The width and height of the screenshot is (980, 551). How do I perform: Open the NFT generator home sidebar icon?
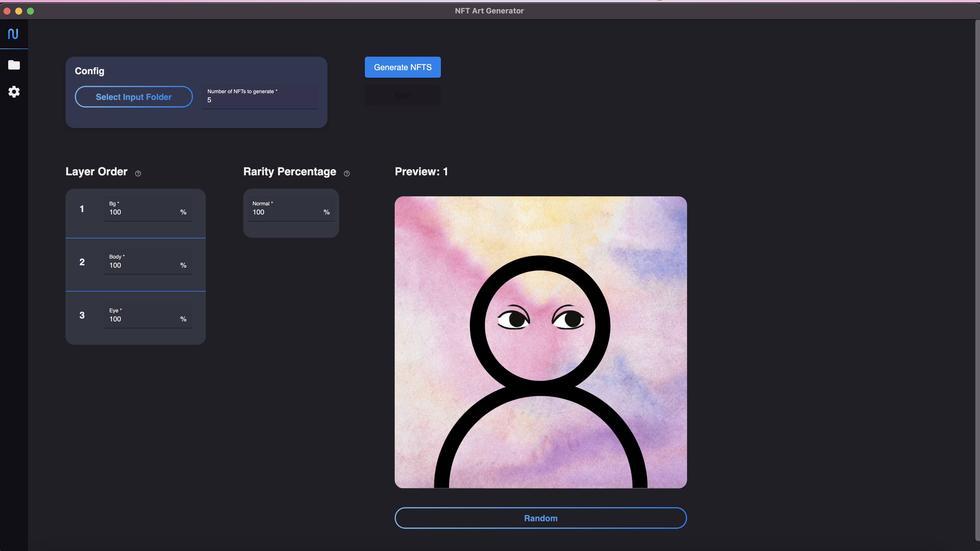13,34
